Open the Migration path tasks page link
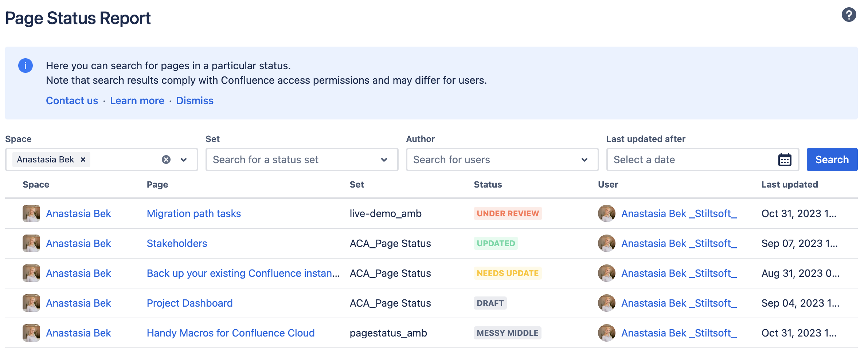 pos(193,213)
